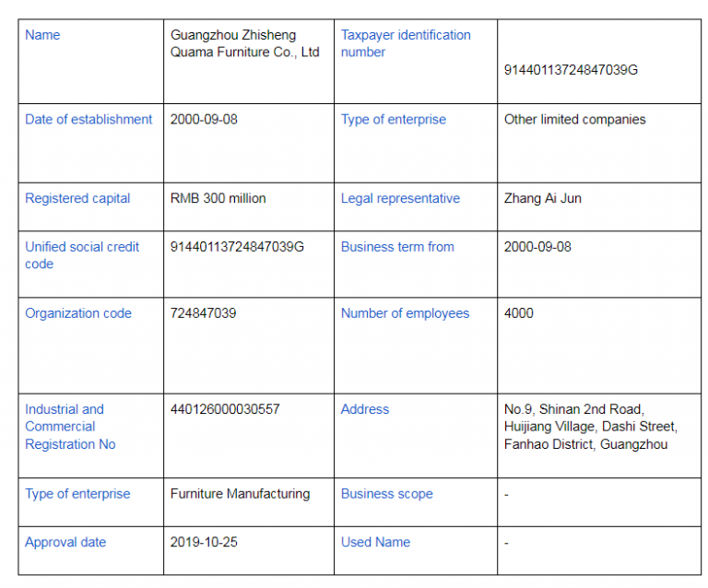Click the 'Number of employees' label

pos(405,313)
